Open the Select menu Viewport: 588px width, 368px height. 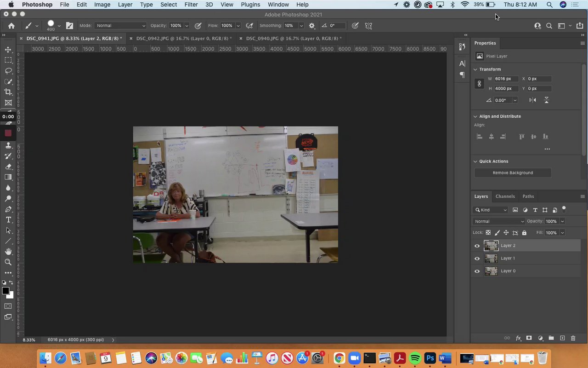point(169,5)
